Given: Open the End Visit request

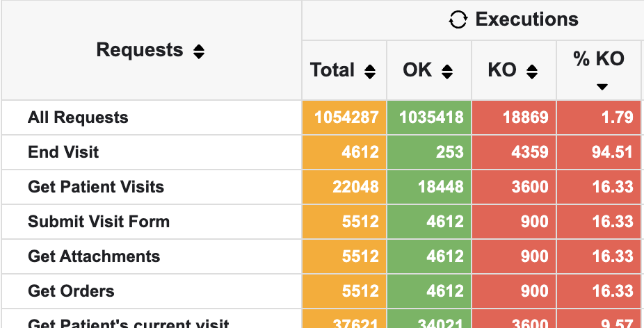Looking at the screenshot, I should 63,152.
